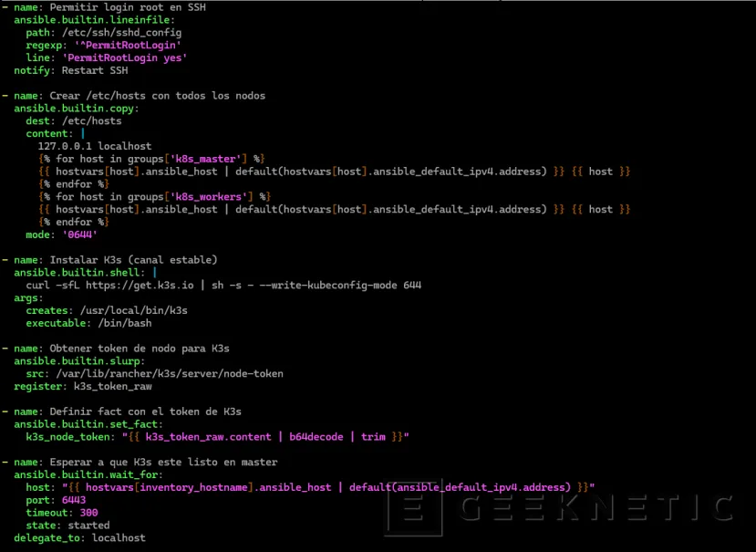Click the 'args:' line under shell task

(x=28, y=297)
